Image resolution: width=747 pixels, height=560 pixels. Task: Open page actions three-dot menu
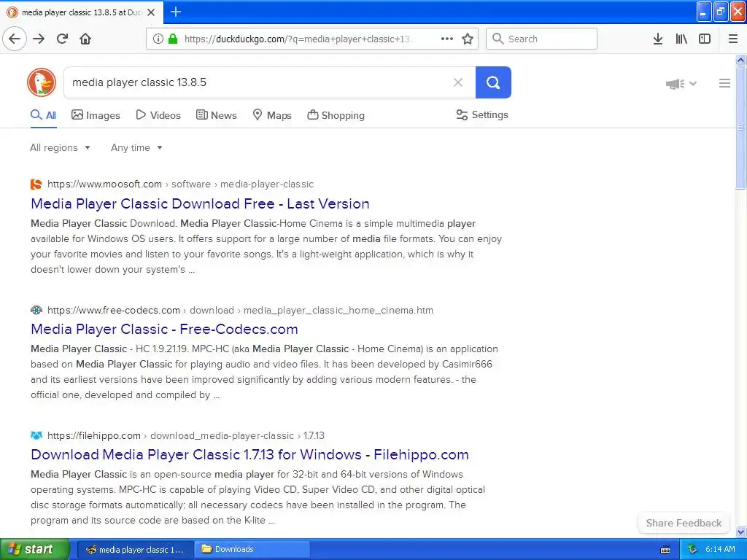(447, 39)
